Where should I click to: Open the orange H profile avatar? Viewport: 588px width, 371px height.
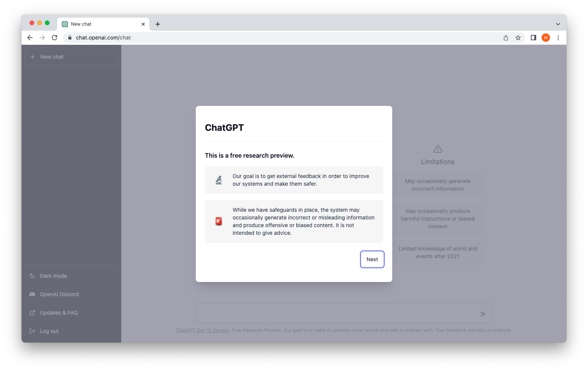point(546,38)
